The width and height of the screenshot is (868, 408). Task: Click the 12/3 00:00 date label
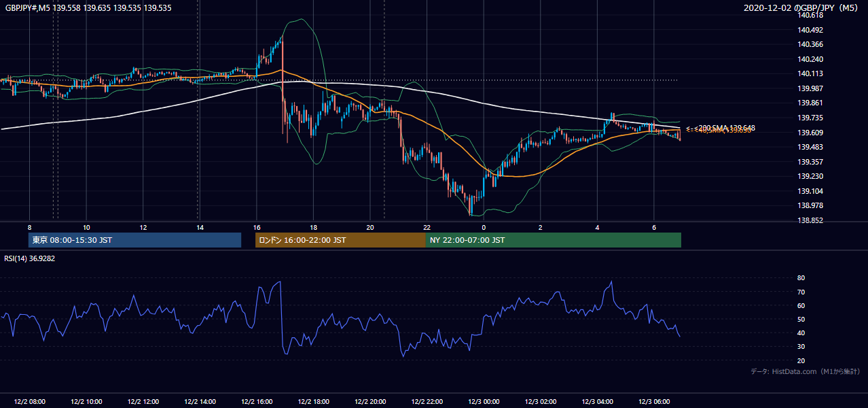tap(484, 402)
